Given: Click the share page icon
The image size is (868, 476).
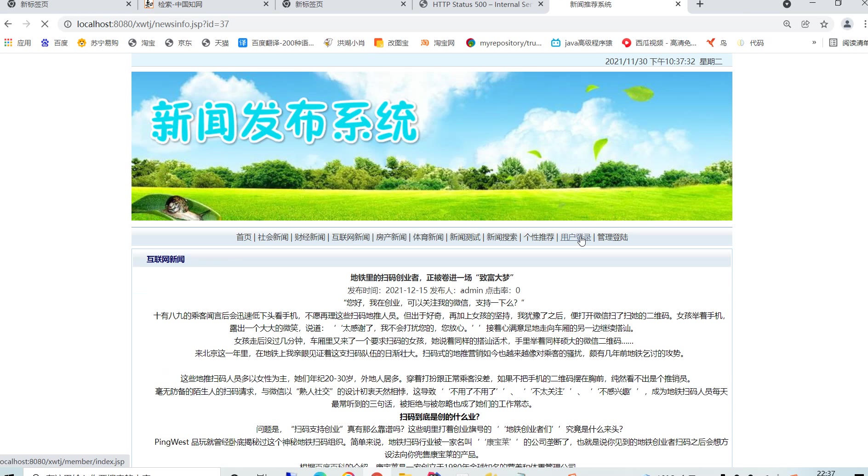Looking at the screenshot, I should pos(805,24).
